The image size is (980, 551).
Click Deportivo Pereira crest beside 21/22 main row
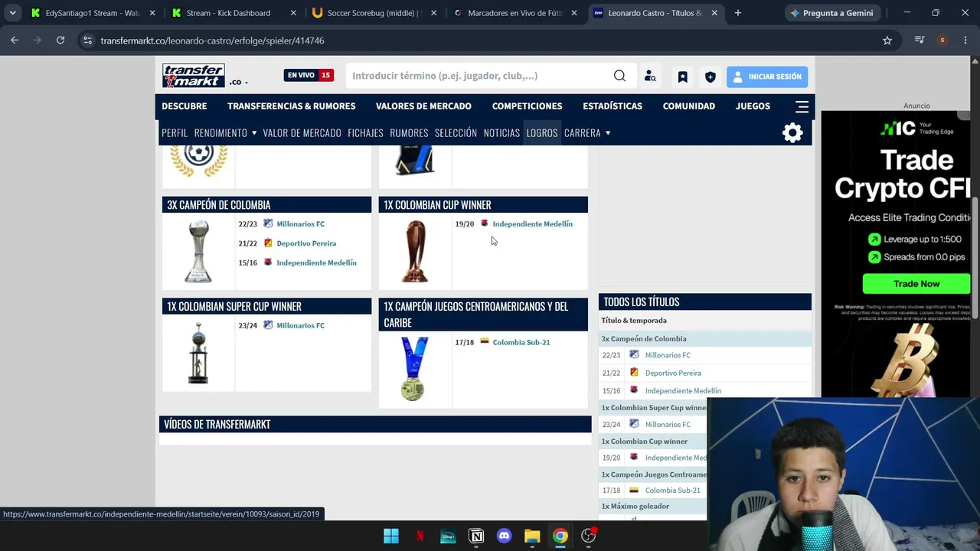click(268, 243)
